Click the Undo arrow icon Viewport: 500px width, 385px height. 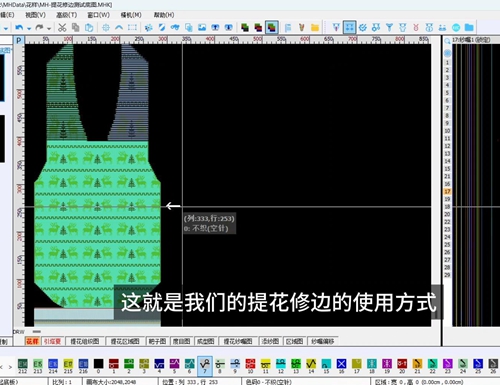[19, 28]
